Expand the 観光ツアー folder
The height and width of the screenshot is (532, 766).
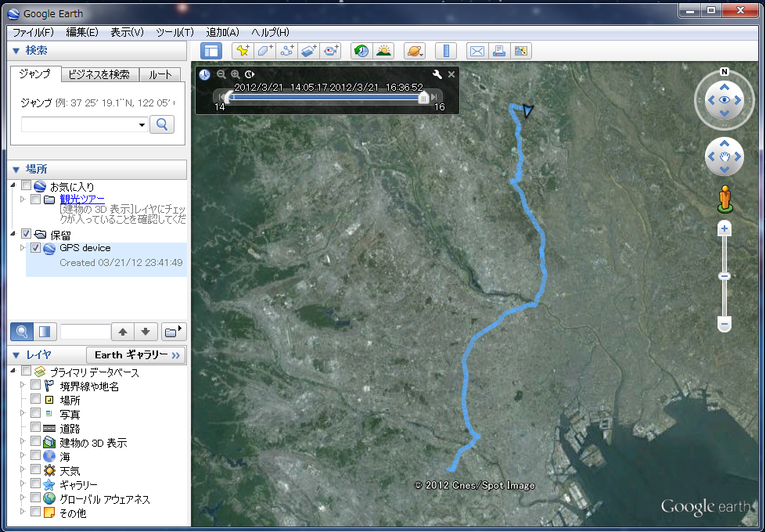23,199
